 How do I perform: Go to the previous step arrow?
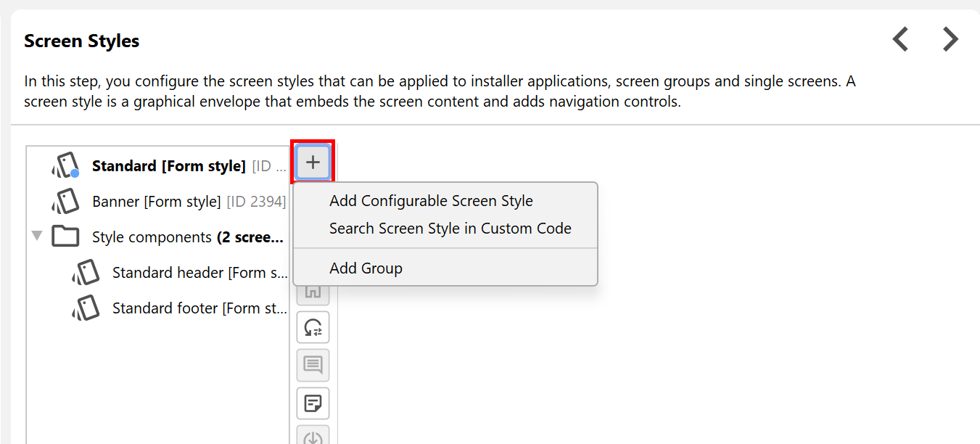(x=900, y=39)
